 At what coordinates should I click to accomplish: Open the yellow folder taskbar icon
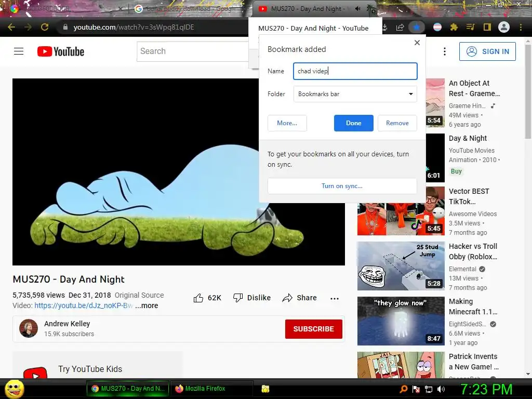(265, 389)
